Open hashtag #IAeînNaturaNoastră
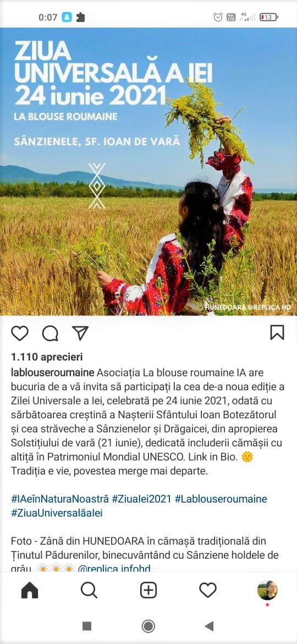This screenshot has height=644, width=297. click(60, 499)
